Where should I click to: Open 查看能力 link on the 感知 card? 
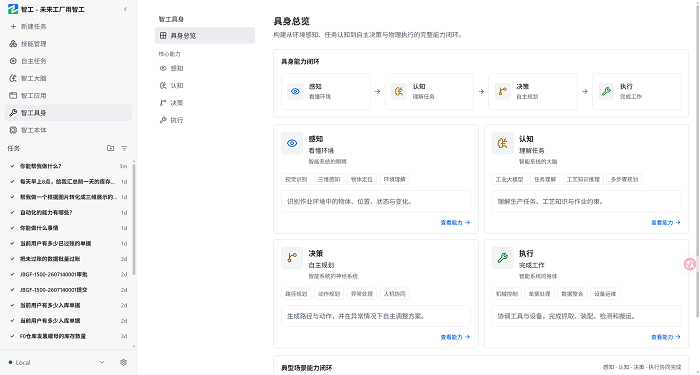[455, 222]
